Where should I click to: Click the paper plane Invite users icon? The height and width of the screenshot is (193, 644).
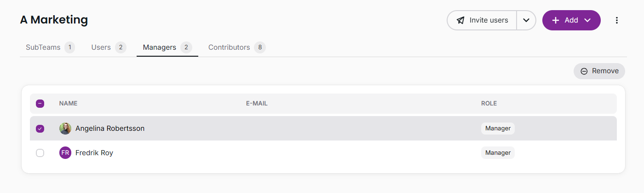[460, 20]
